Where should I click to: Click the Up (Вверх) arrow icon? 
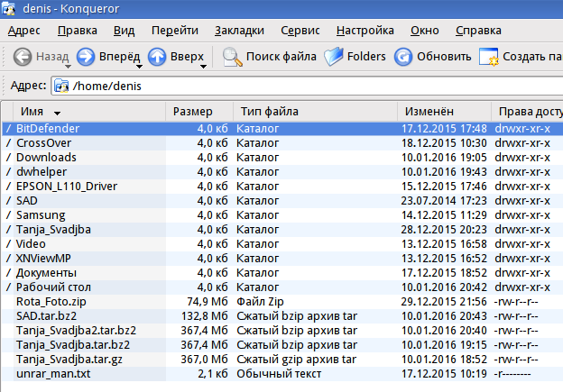[157, 57]
